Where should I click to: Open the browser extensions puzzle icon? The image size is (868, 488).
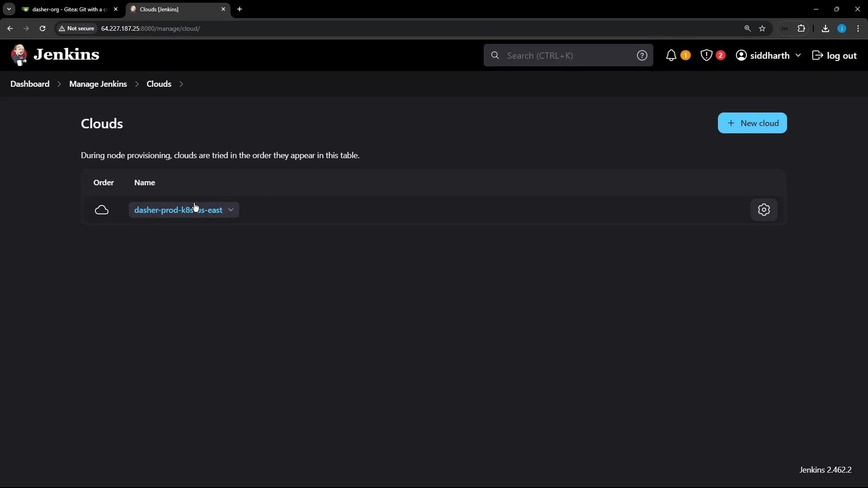click(x=802, y=28)
